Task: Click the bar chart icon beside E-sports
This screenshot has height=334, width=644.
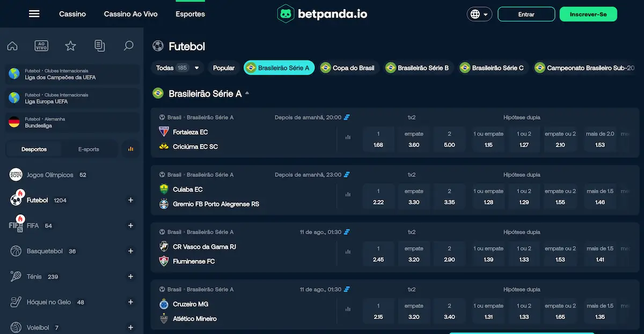Action: pyautogui.click(x=130, y=149)
